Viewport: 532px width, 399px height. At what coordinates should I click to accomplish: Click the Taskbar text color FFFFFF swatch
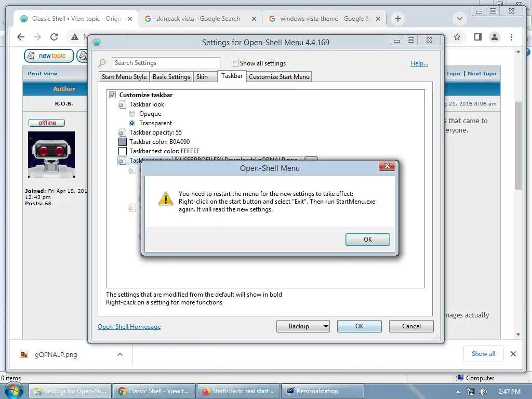point(123,151)
